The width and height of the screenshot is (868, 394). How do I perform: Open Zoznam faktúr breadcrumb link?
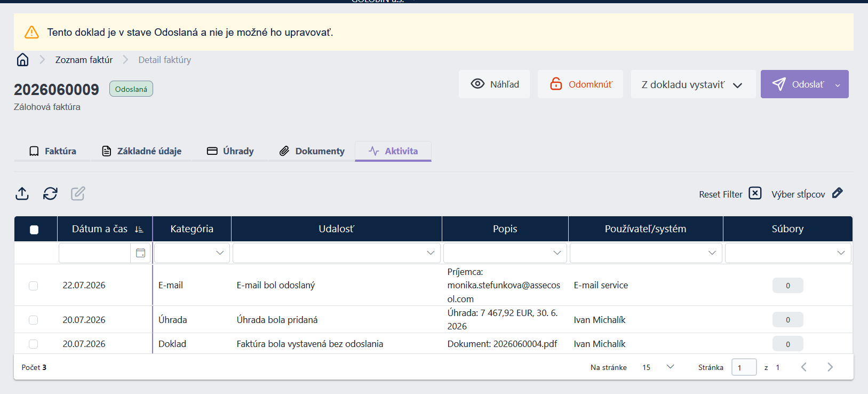coord(84,60)
